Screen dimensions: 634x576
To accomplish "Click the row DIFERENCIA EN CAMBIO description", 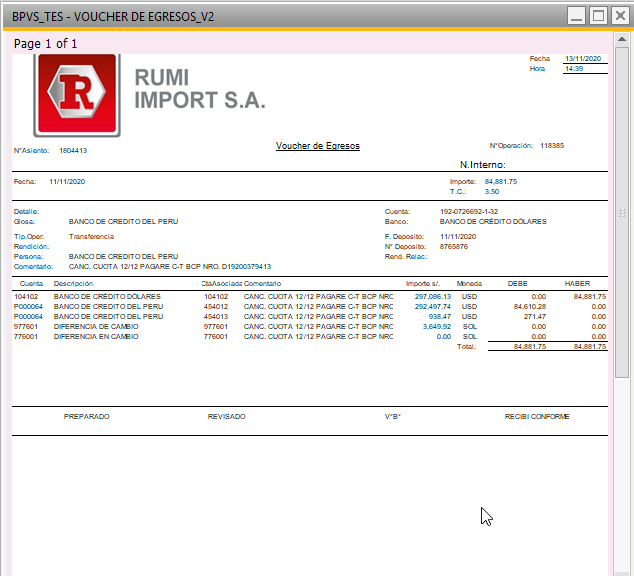I will tap(96, 337).
